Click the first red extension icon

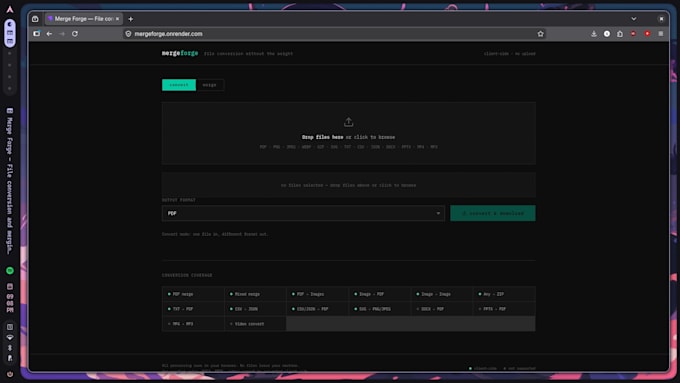(x=633, y=34)
